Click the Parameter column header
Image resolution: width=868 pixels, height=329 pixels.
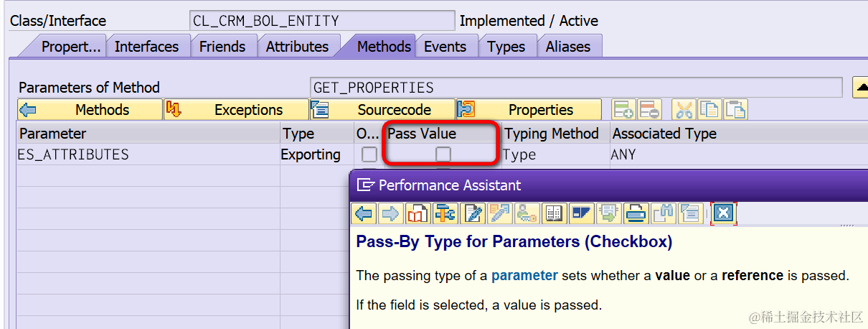[x=148, y=134]
